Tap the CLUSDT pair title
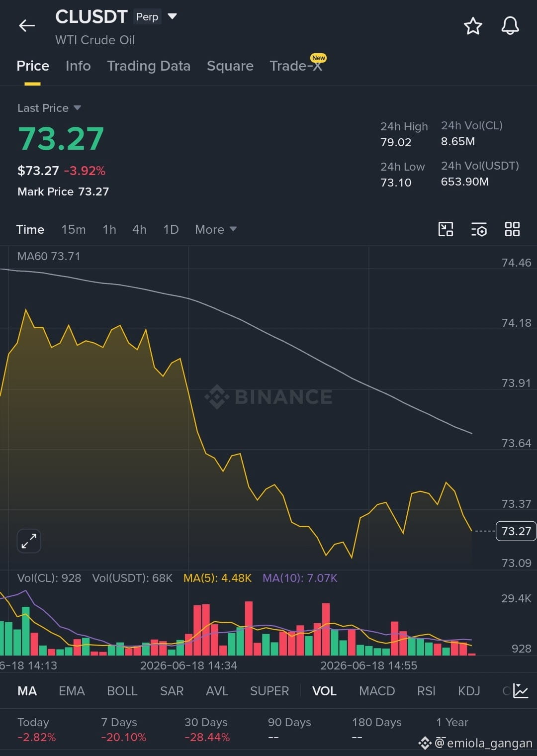The height and width of the screenshot is (756, 537). pos(91,16)
